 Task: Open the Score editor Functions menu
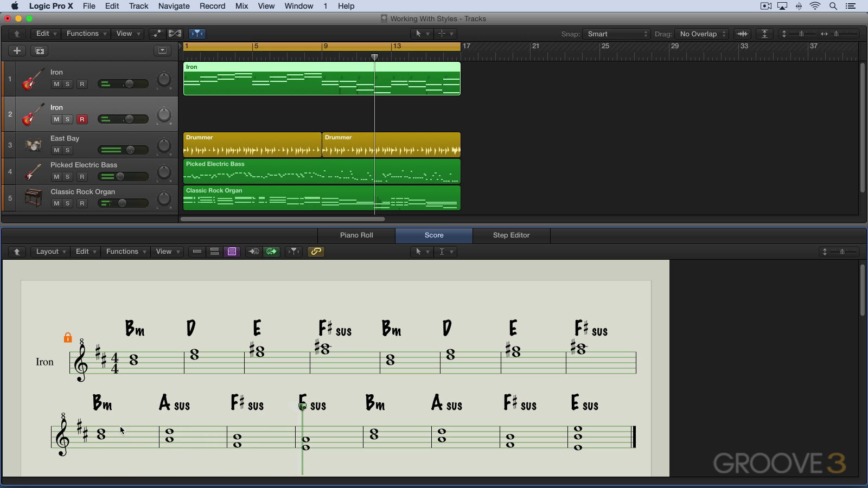point(125,252)
